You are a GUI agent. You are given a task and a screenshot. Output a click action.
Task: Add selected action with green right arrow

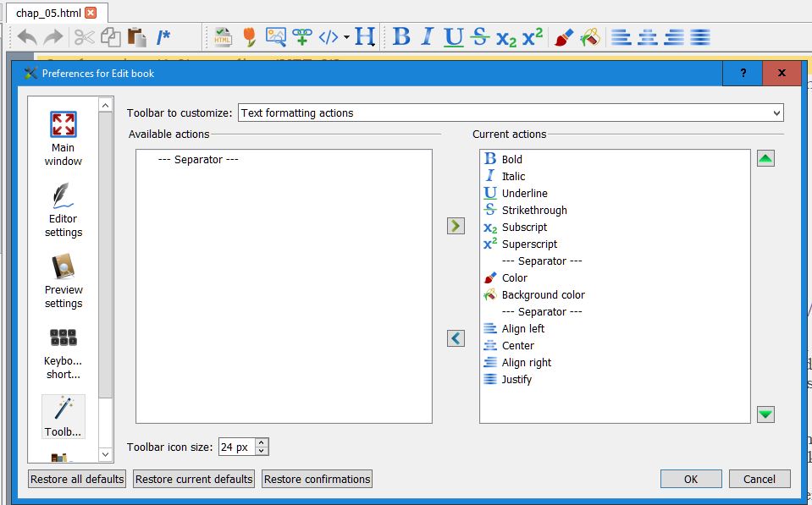point(456,226)
